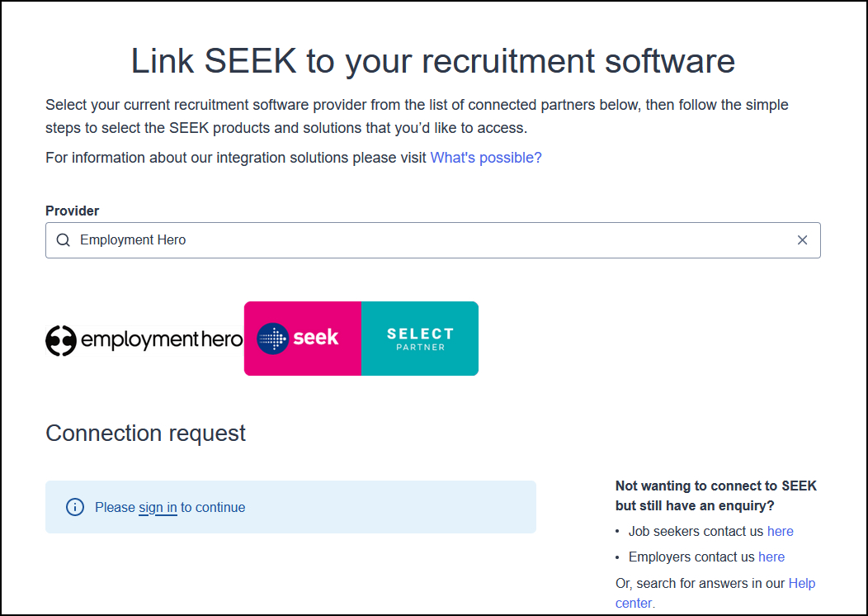Open the Employers contact "here" link

pos(771,557)
